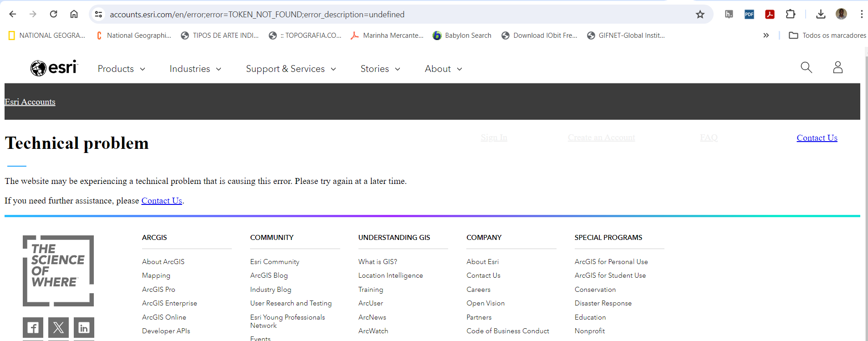
Task: Open the About menu
Action: click(443, 69)
